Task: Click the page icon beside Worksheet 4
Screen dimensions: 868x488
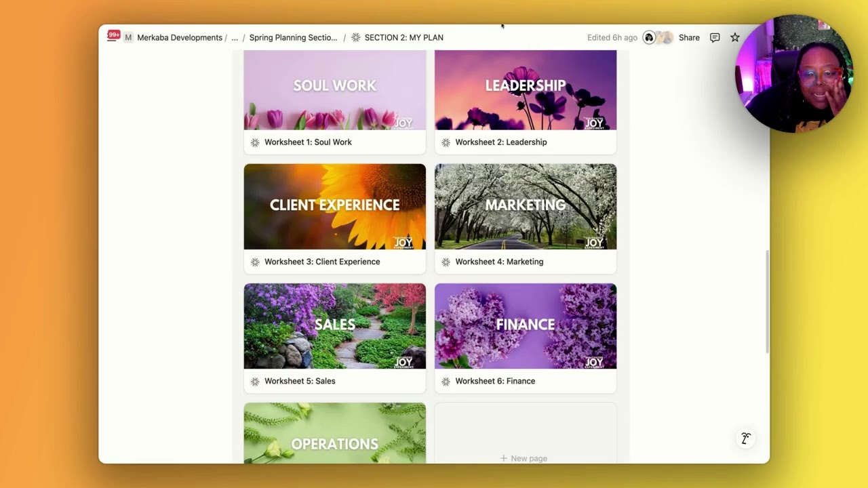Action: pos(446,262)
